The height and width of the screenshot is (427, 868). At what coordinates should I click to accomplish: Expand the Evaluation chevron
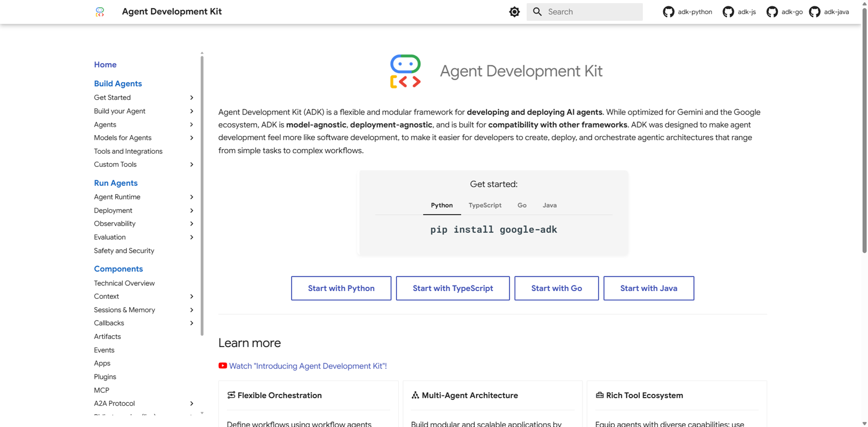[192, 237]
